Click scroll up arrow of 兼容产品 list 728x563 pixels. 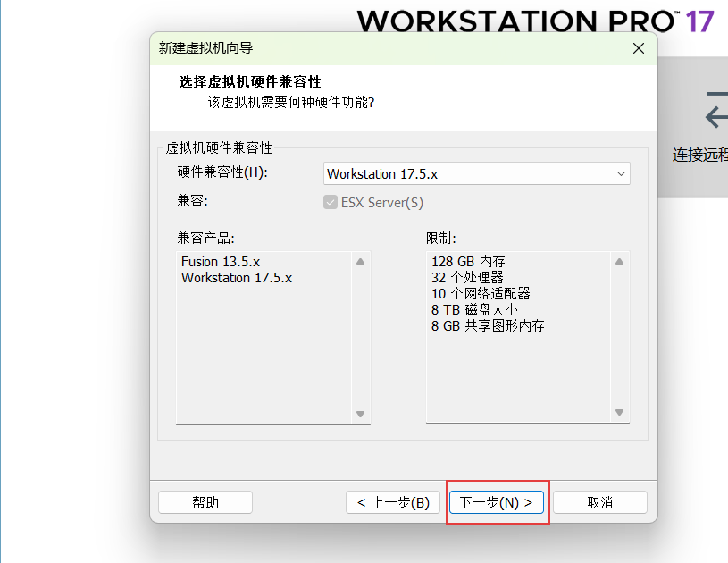click(360, 262)
